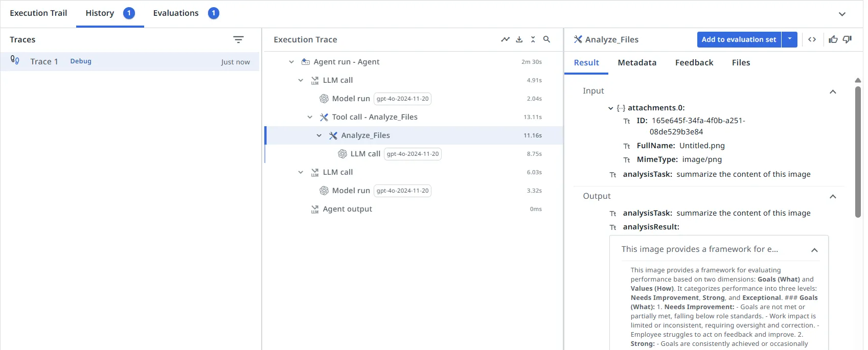Click the search icon in Execution Trace
The width and height of the screenshot is (868, 350).
coord(546,39)
